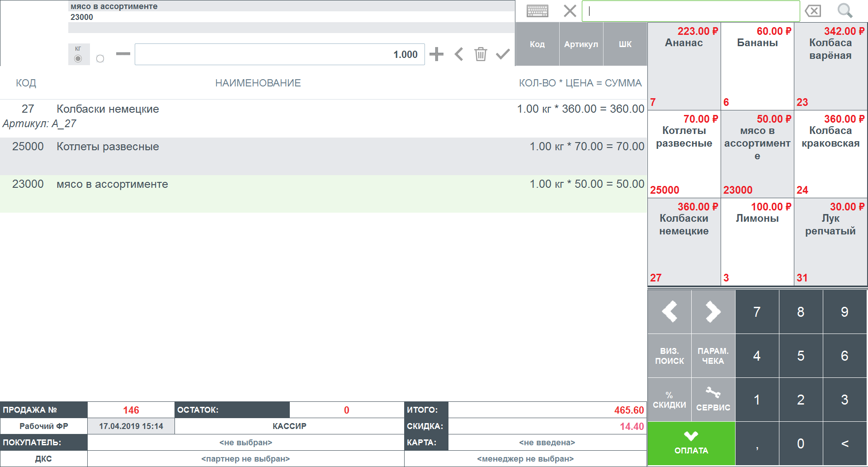Click the backspace icon beside search field
The image size is (868, 467).
point(813,11)
